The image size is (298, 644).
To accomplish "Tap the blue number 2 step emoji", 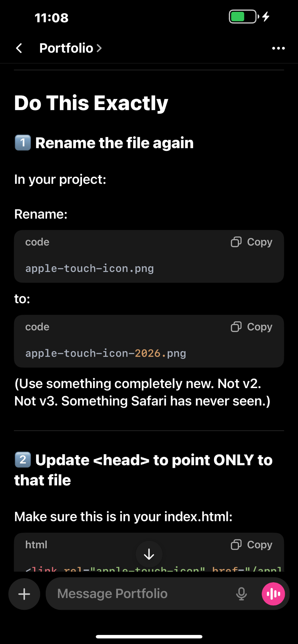I will (x=23, y=460).
